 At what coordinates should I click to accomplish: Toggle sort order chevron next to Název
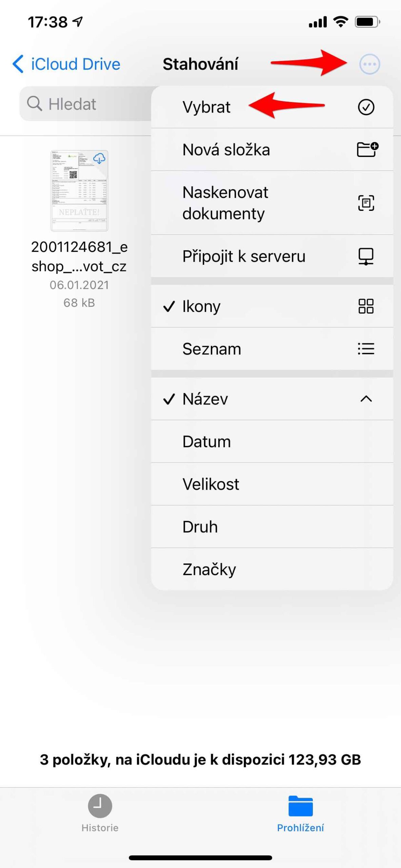tap(366, 399)
